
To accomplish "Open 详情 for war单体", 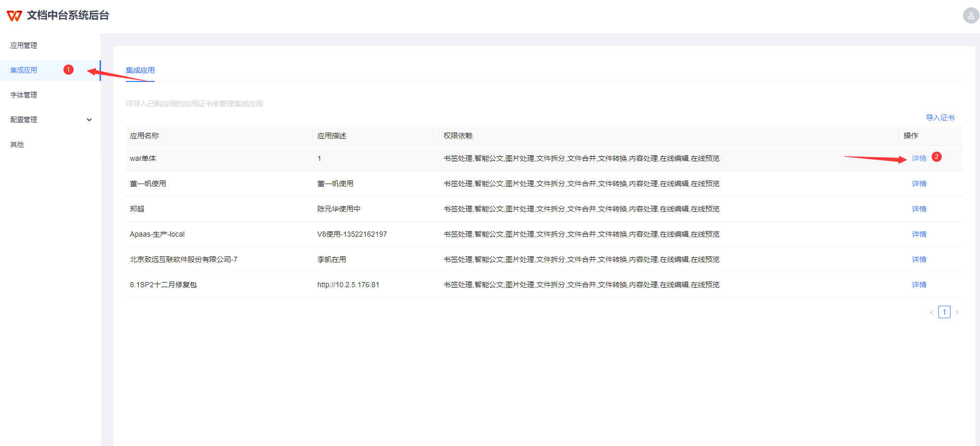I will [919, 158].
